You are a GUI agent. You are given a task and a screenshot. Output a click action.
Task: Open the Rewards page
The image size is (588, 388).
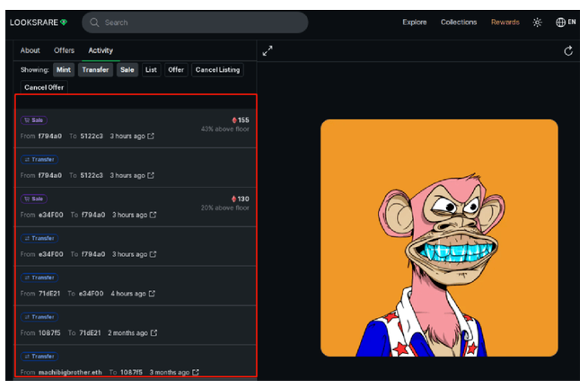coord(505,22)
